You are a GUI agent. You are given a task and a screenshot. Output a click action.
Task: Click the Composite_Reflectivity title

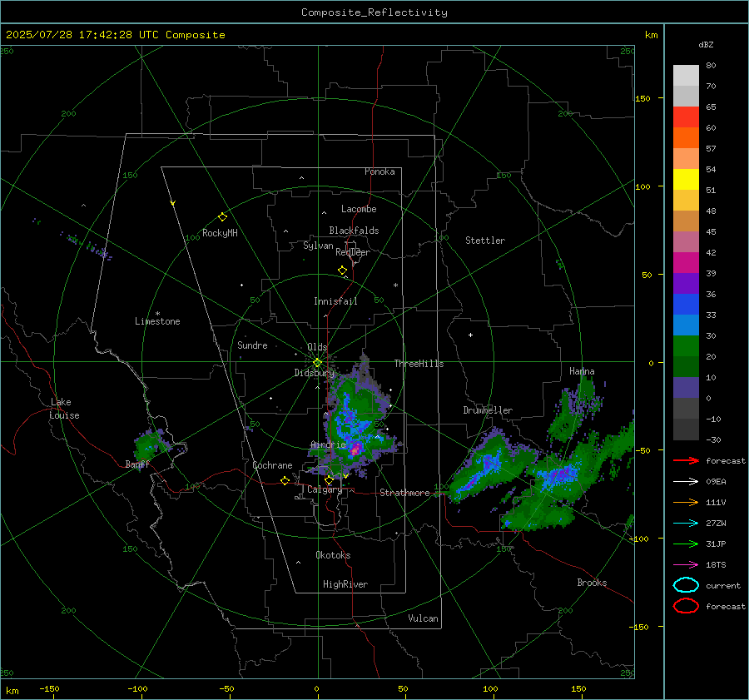tap(374, 12)
